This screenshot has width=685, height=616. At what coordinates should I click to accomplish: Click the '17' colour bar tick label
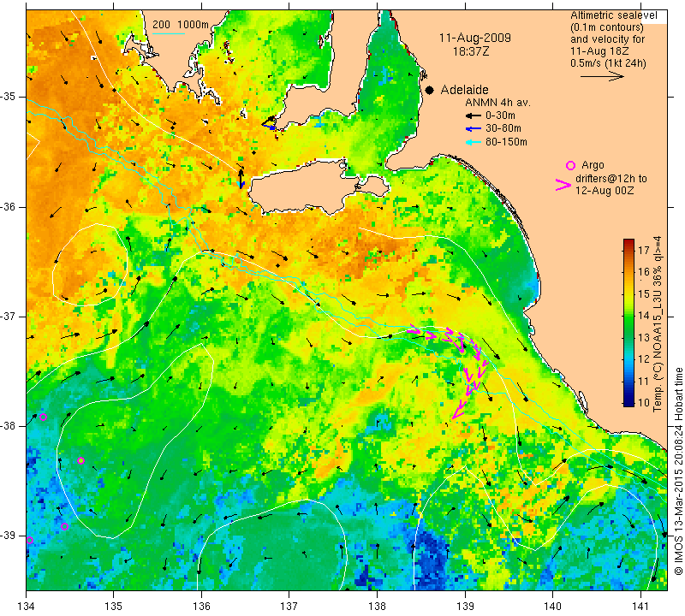[644, 250]
